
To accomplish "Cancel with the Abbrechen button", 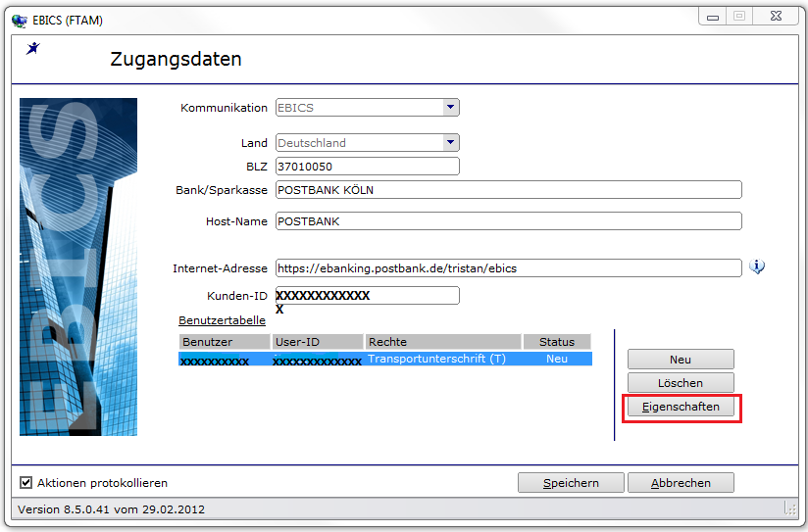I will point(681,483).
